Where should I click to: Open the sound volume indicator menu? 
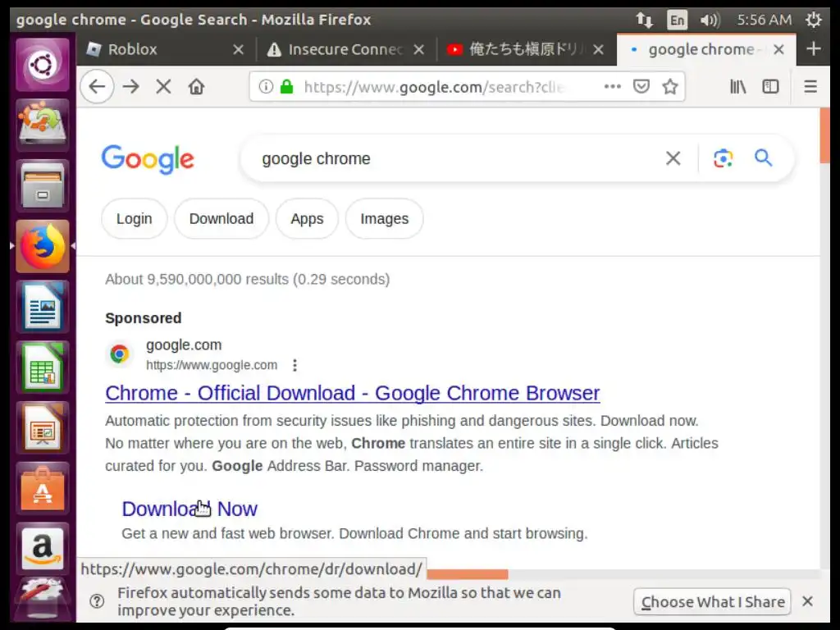(710, 20)
